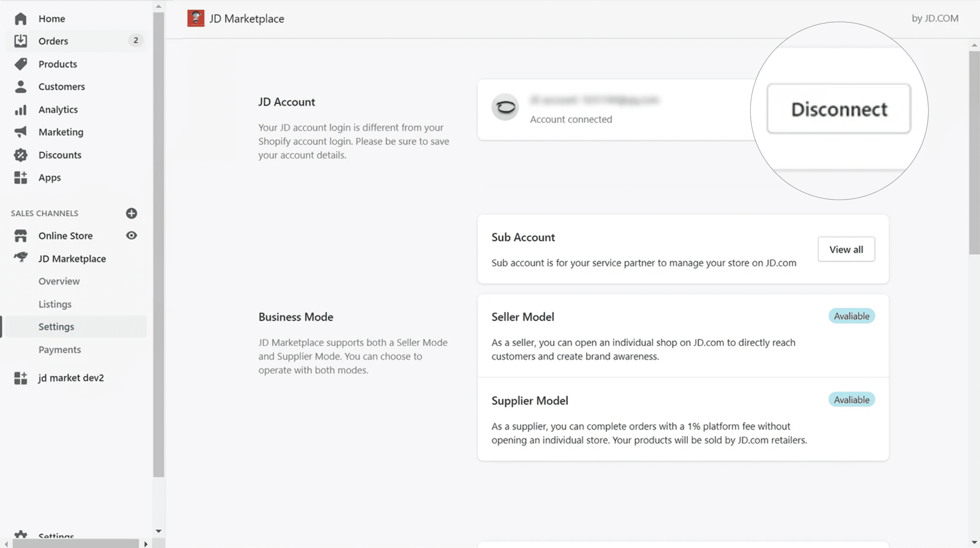The width and height of the screenshot is (980, 548).
Task: Click the 'Seller Model' heading
Action: (522, 317)
